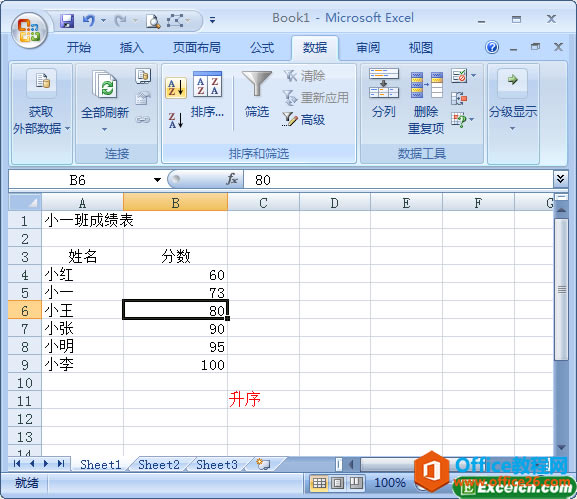Select Normal view button in status bar
The height and width of the screenshot is (499, 577).
coord(319,482)
